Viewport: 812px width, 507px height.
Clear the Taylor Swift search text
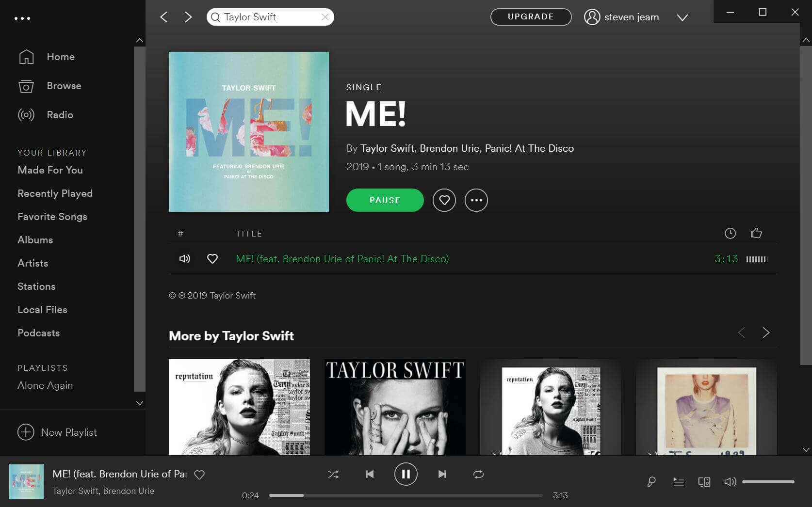(x=325, y=17)
